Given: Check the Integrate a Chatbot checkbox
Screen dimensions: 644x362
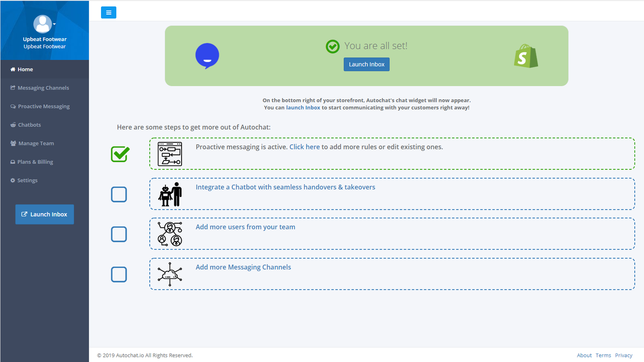Looking at the screenshot, I should point(119,194).
